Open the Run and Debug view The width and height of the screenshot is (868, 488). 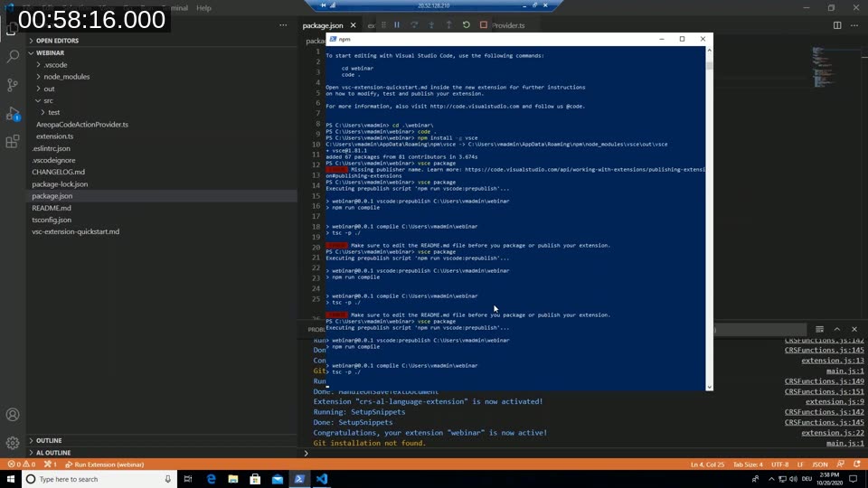pyautogui.click(x=13, y=114)
